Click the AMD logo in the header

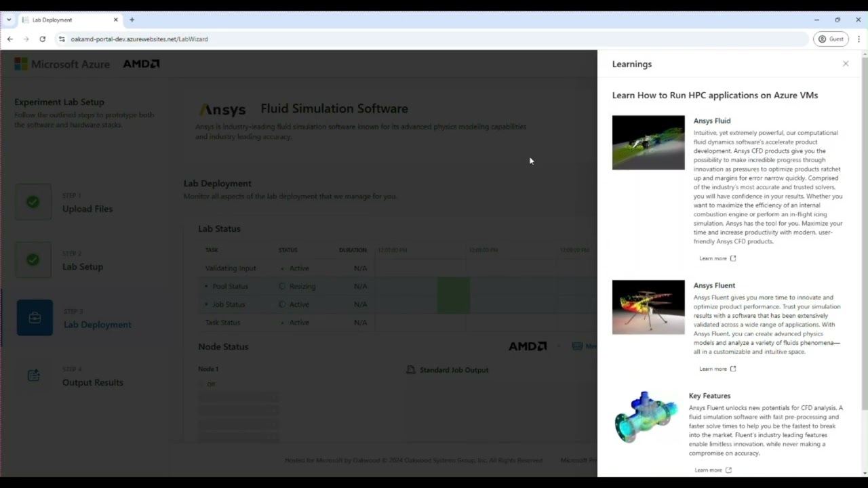tap(141, 64)
